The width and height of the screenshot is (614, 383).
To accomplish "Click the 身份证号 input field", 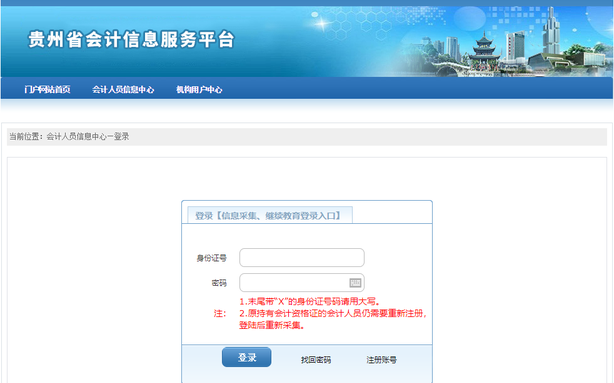I will [302, 258].
